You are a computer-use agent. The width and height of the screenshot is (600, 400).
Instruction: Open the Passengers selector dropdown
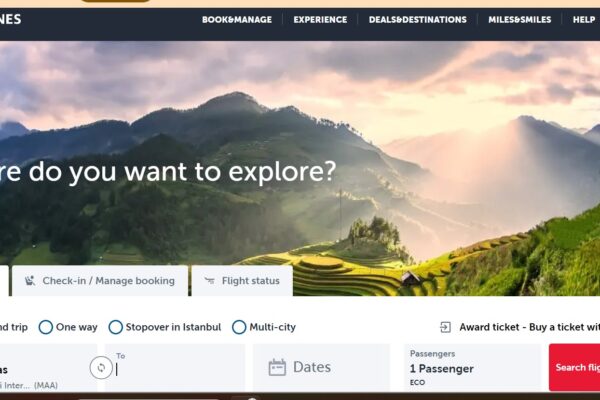pos(472,367)
